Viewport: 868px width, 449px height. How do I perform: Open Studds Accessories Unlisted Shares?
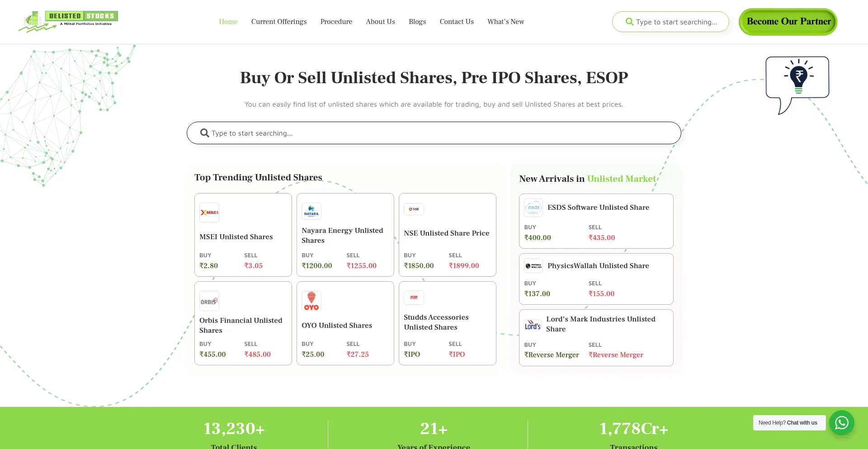[436, 322]
